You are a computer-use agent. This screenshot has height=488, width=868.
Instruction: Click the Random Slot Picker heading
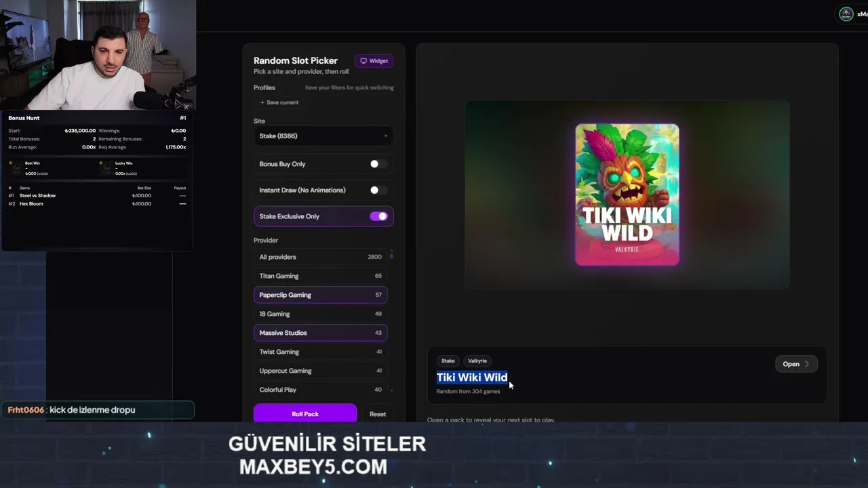296,60
